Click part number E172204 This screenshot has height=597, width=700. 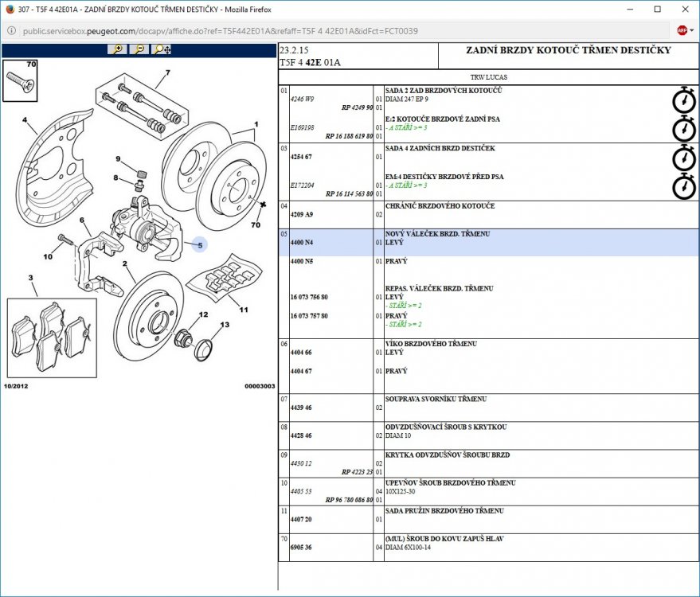302,185
